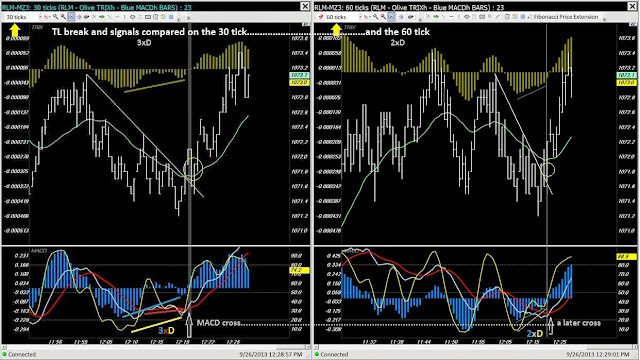Click timestamp 9/26/2013 12:29:01 PM

coord(598,354)
